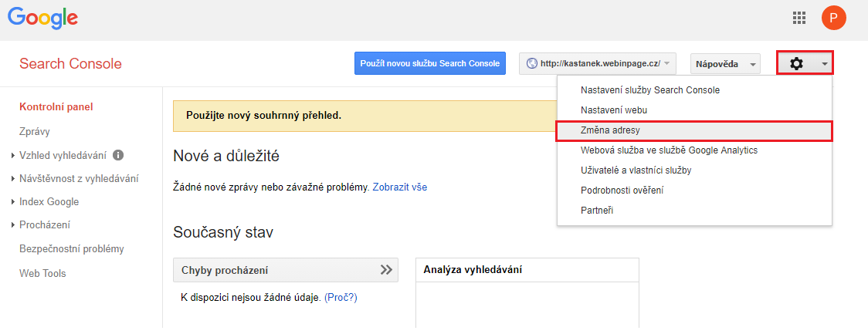This screenshot has width=868, height=334.
Task: Click info icon next to Vzhled vyhledávání
Action: click(118, 155)
